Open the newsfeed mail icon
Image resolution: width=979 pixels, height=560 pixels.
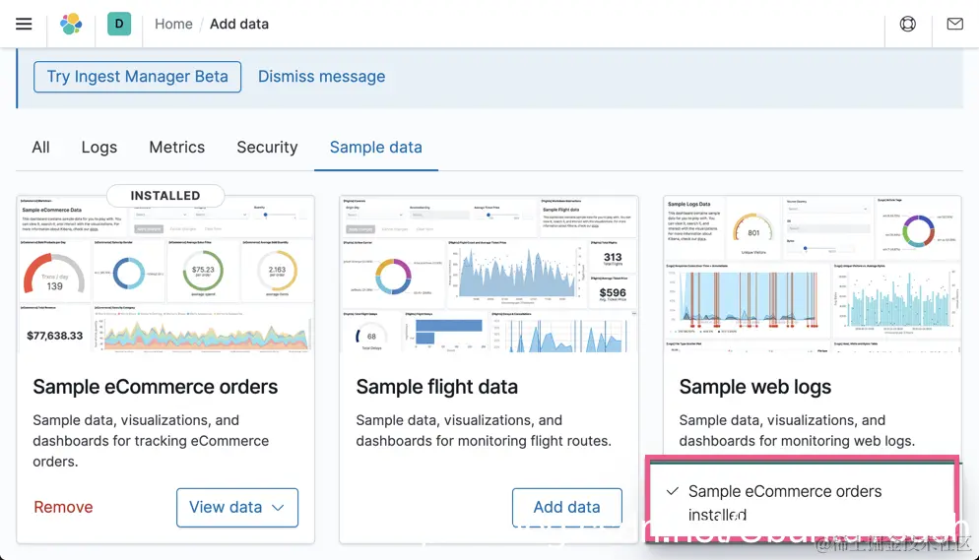(954, 24)
